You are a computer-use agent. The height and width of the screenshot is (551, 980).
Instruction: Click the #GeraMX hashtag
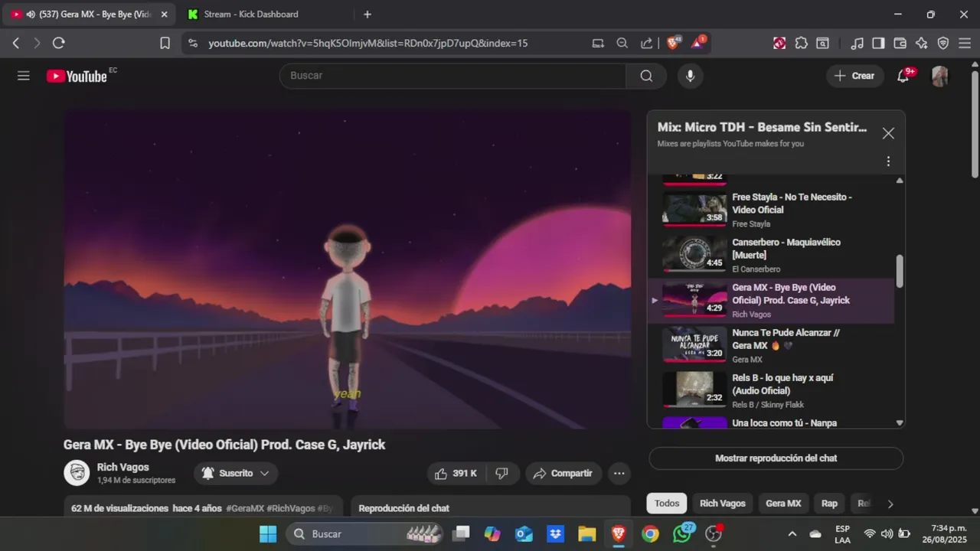tap(245, 508)
